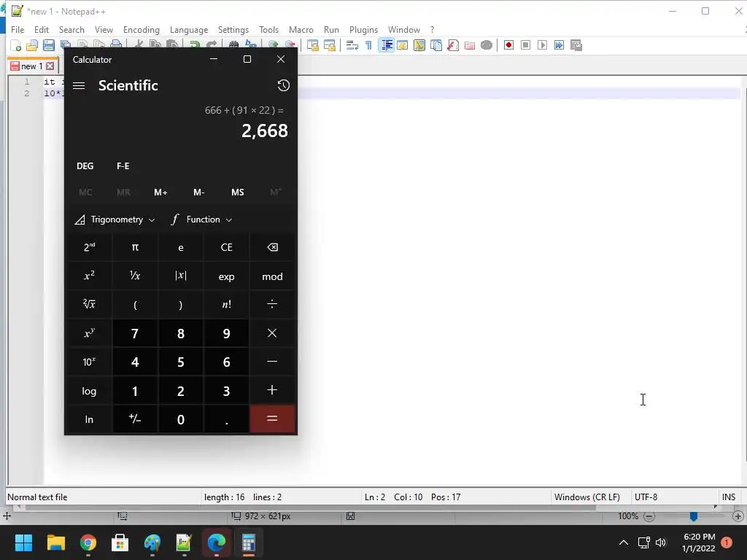Image resolution: width=747 pixels, height=560 pixels.
Task: Adjust Paint zoom slider thumb
Action: click(x=694, y=516)
